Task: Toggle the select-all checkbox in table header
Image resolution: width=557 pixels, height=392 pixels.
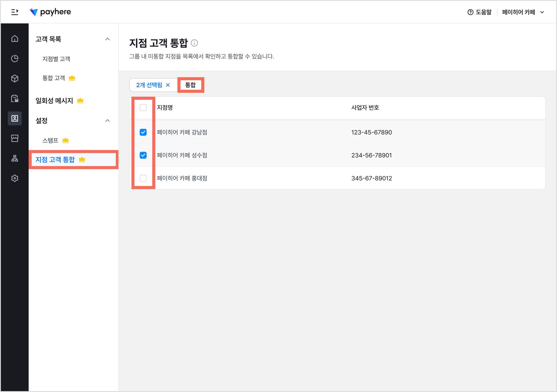Action: pyautogui.click(x=143, y=108)
